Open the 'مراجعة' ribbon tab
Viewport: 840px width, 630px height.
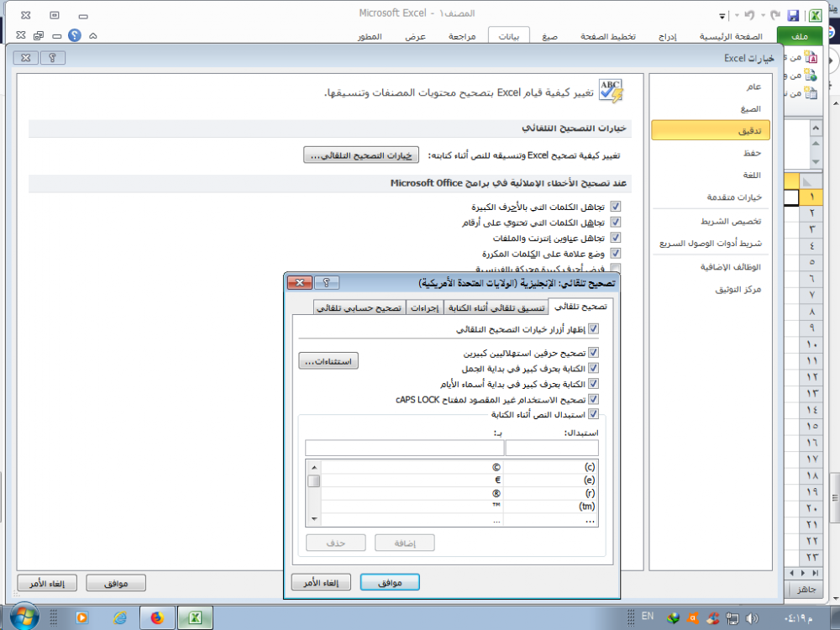click(x=462, y=36)
